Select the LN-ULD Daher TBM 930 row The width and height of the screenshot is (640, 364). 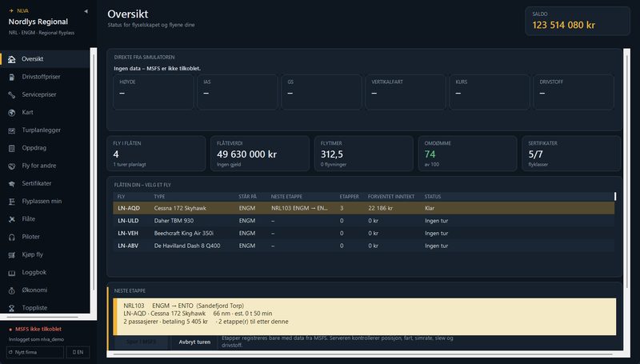click(364, 221)
